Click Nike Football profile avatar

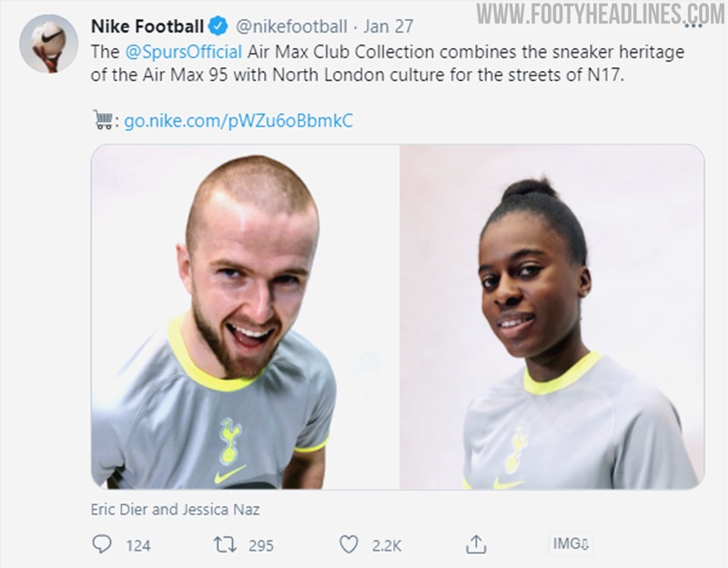tap(49, 43)
